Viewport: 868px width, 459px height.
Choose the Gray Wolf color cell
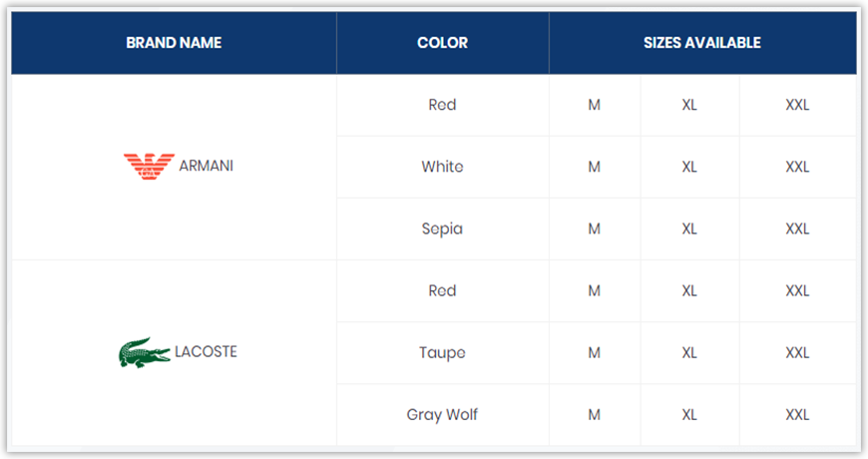click(442, 414)
